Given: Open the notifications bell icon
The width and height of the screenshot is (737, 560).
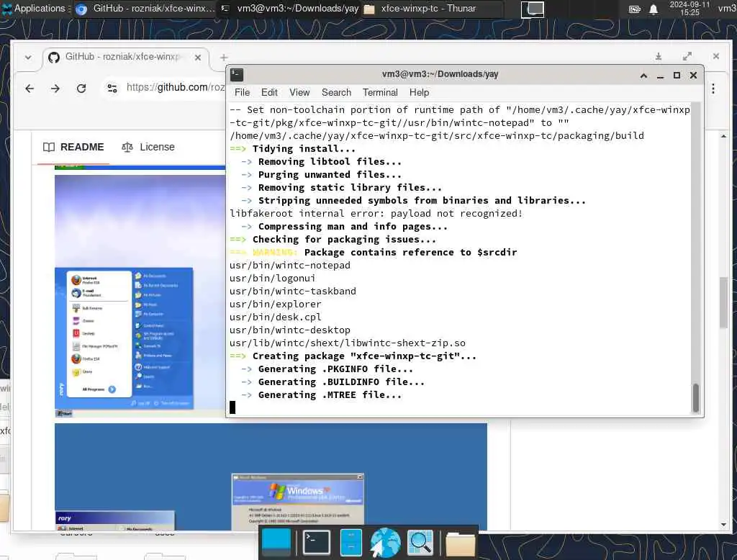Looking at the screenshot, I should pyautogui.click(x=654, y=9).
